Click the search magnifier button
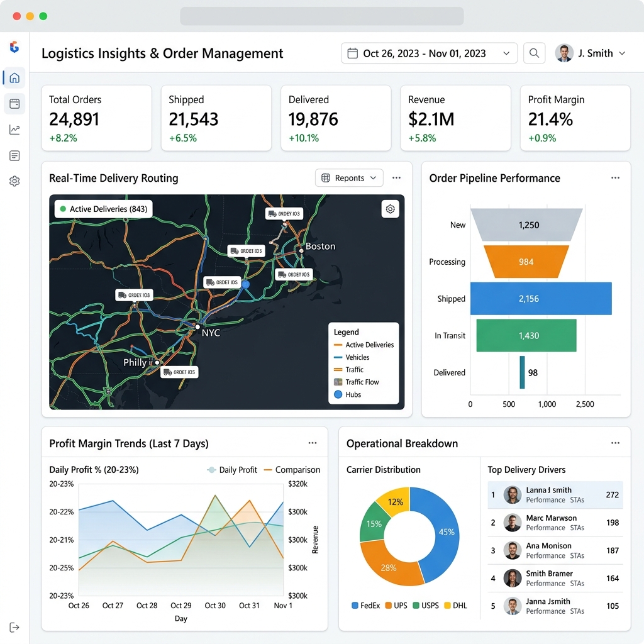 pyautogui.click(x=534, y=53)
